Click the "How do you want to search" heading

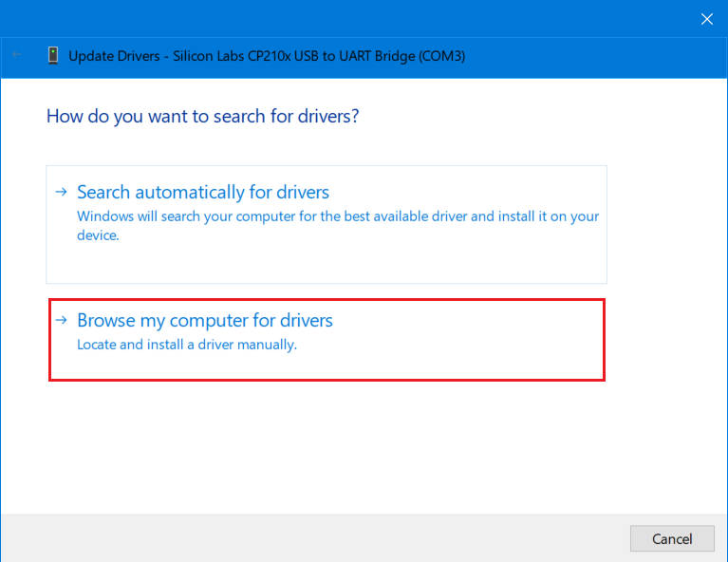pyautogui.click(x=202, y=117)
